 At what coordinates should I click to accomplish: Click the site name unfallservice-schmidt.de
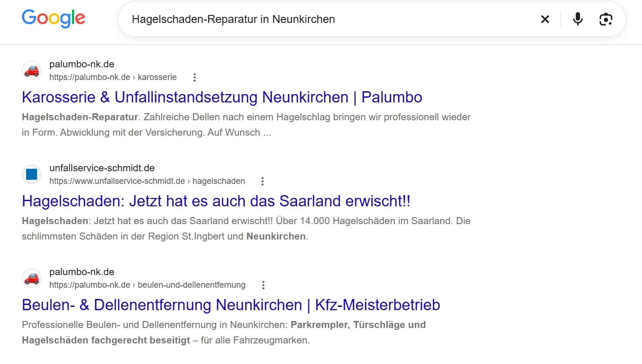(102, 168)
